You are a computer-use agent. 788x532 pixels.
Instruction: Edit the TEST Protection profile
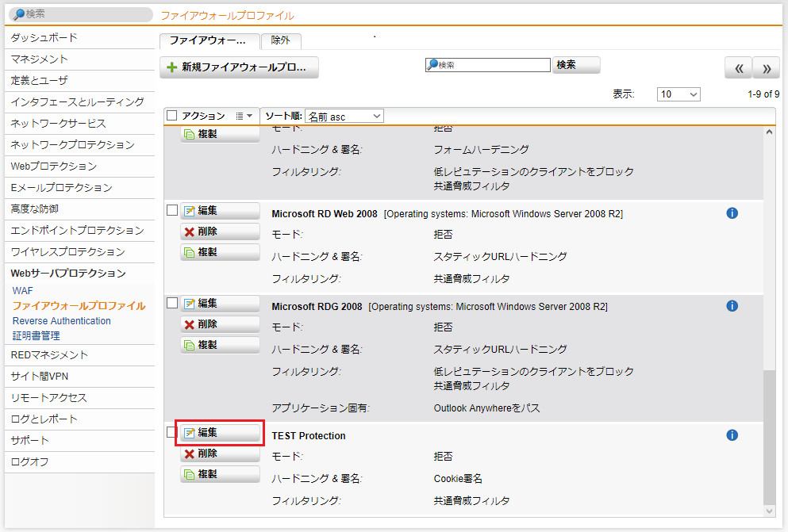click(220, 433)
